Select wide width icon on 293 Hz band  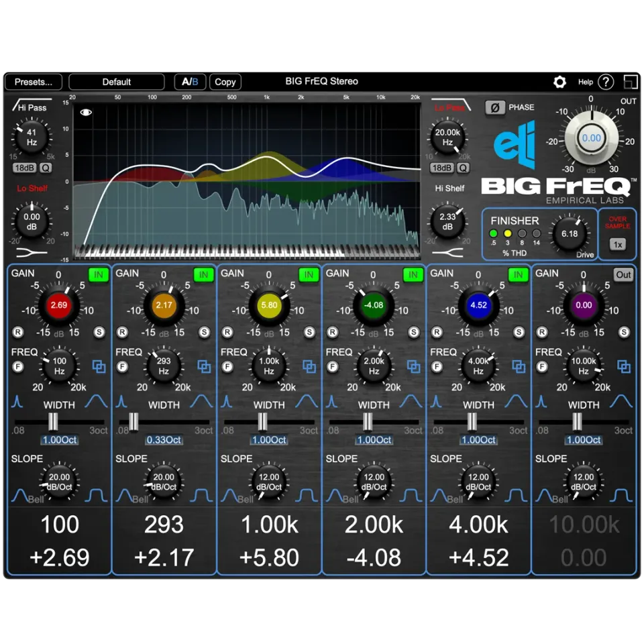(201, 401)
